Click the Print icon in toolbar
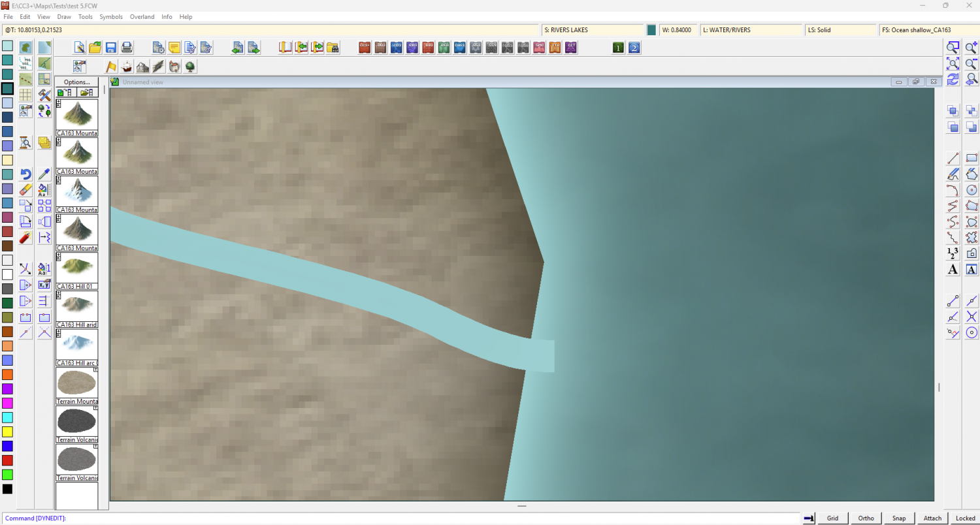Image resolution: width=980 pixels, height=525 pixels. [x=127, y=48]
